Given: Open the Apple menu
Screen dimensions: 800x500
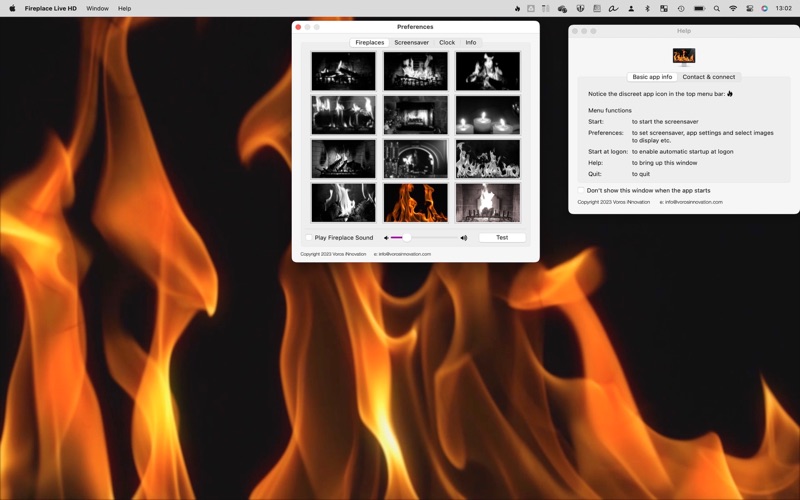Looking at the screenshot, I should point(12,8).
